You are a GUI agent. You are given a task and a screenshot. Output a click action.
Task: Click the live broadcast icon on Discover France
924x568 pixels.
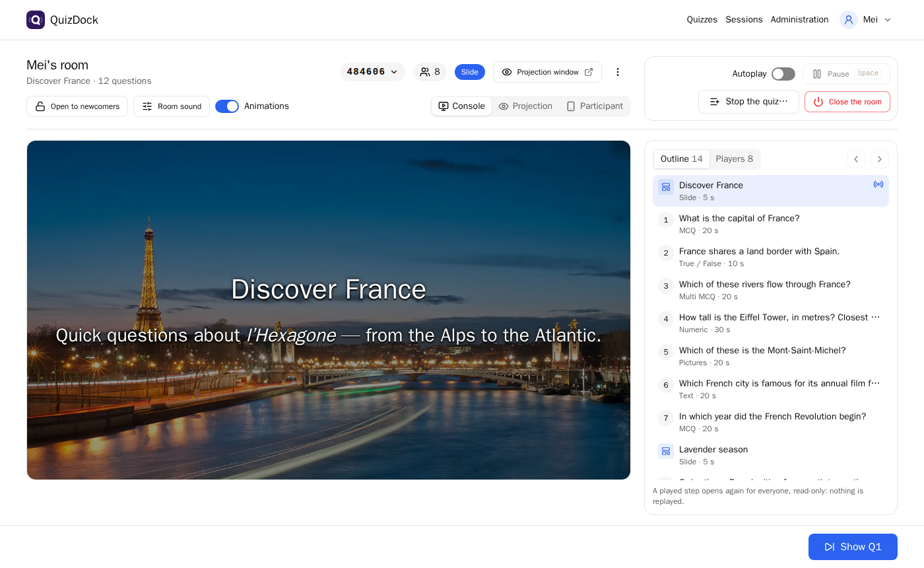(x=878, y=184)
